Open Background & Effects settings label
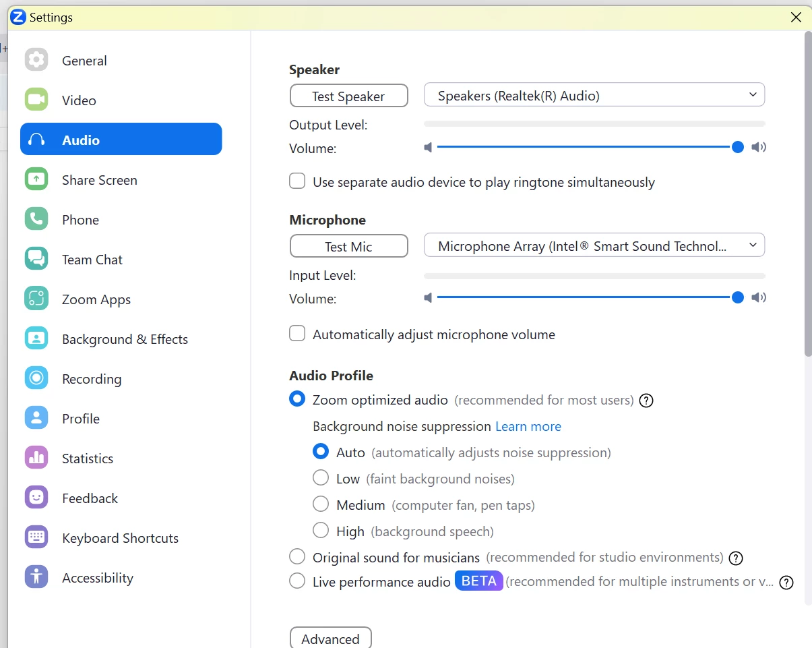This screenshot has height=648, width=812. click(125, 339)
